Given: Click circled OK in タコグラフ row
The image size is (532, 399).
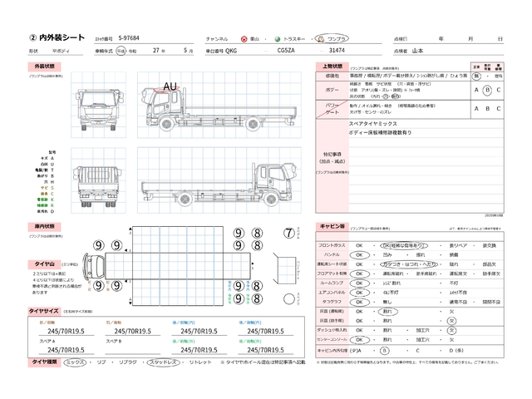Looking at the screenshot, I should tap(360, 302).
